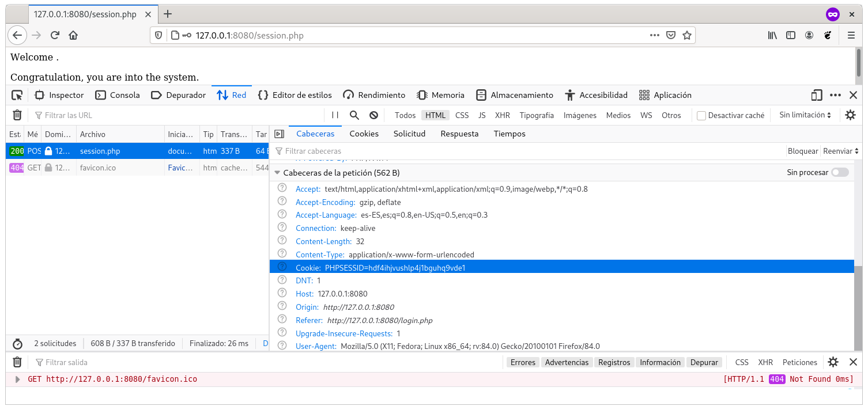Switch to the Respuesta tab
This screenshot has height=410, width=868.
coord(459,134)
